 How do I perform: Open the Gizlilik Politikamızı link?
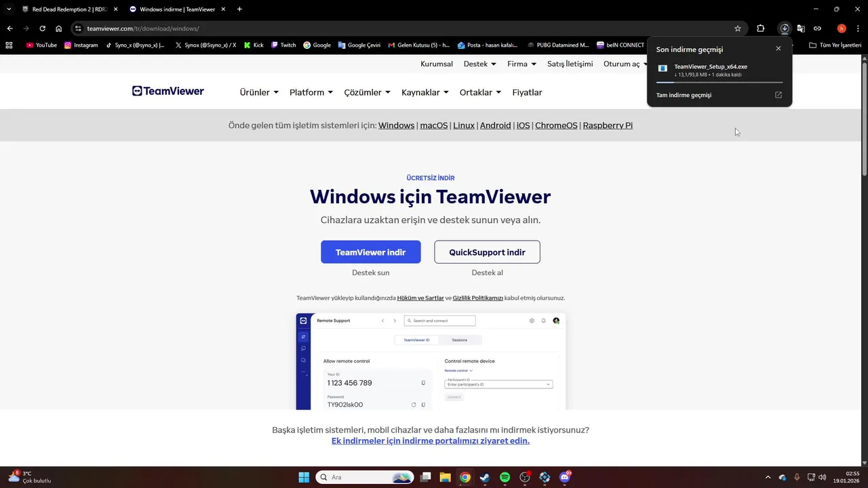pos(478,298)
